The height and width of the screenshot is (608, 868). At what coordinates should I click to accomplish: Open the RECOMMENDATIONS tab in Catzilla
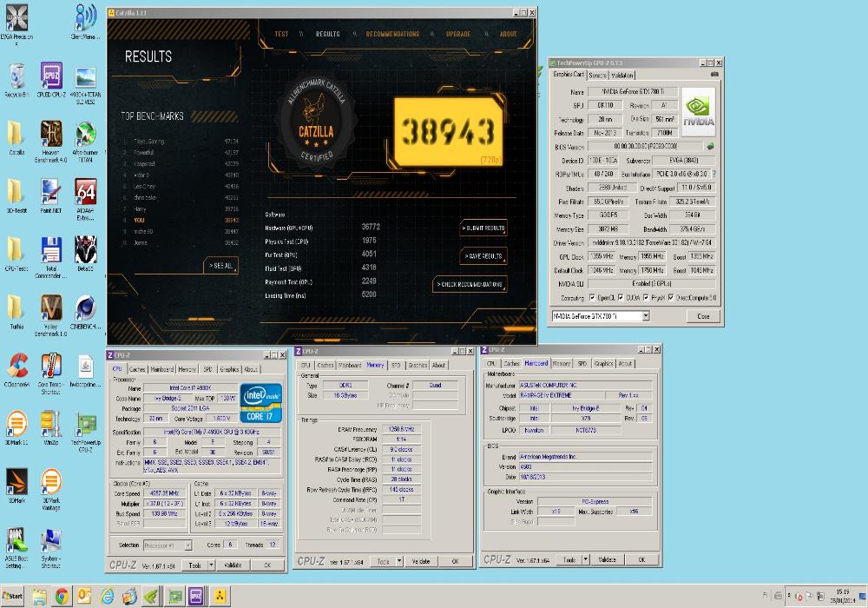[x=392, y=34]
